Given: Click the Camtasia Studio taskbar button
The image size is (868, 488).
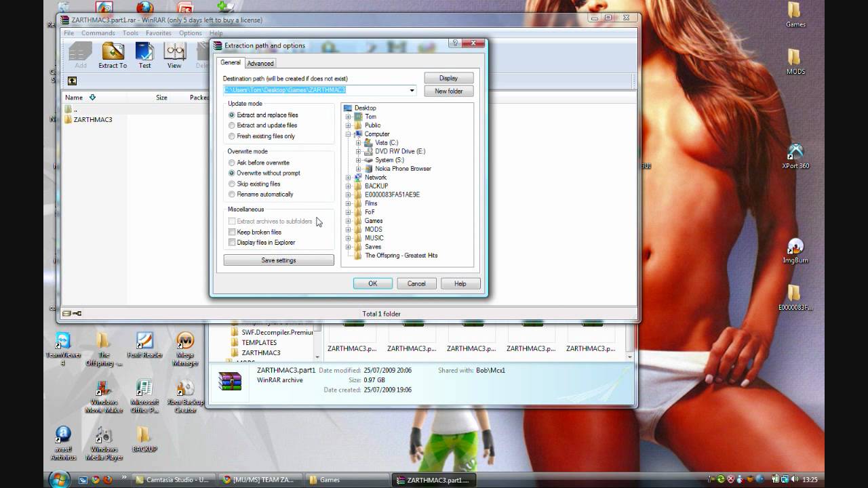Looking at the screenshot, I should click(173, 480).
